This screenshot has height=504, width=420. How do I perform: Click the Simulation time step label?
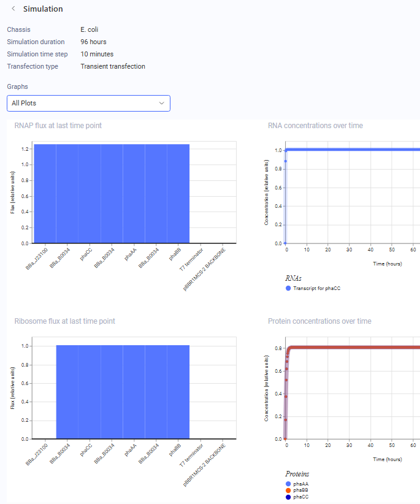coord(37,54)
